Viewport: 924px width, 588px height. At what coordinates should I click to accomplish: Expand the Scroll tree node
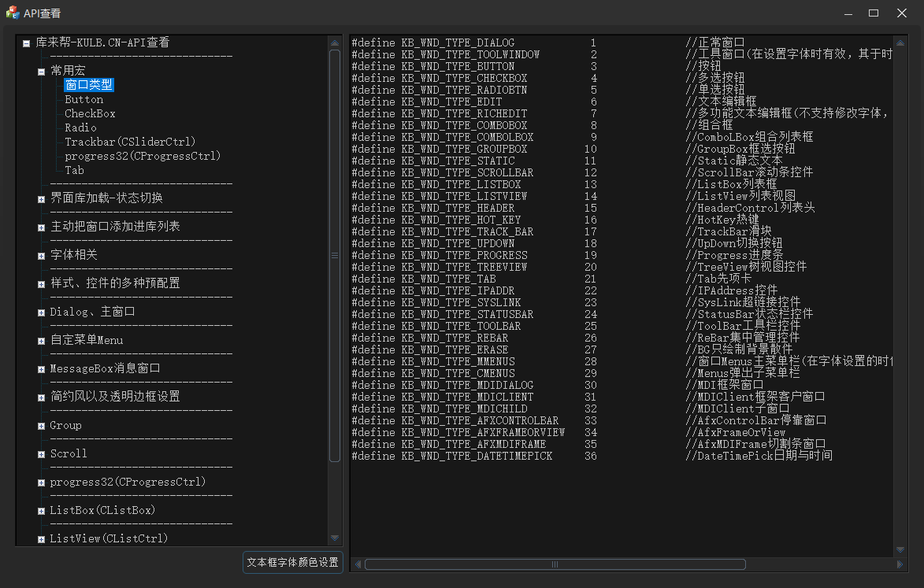41,454
